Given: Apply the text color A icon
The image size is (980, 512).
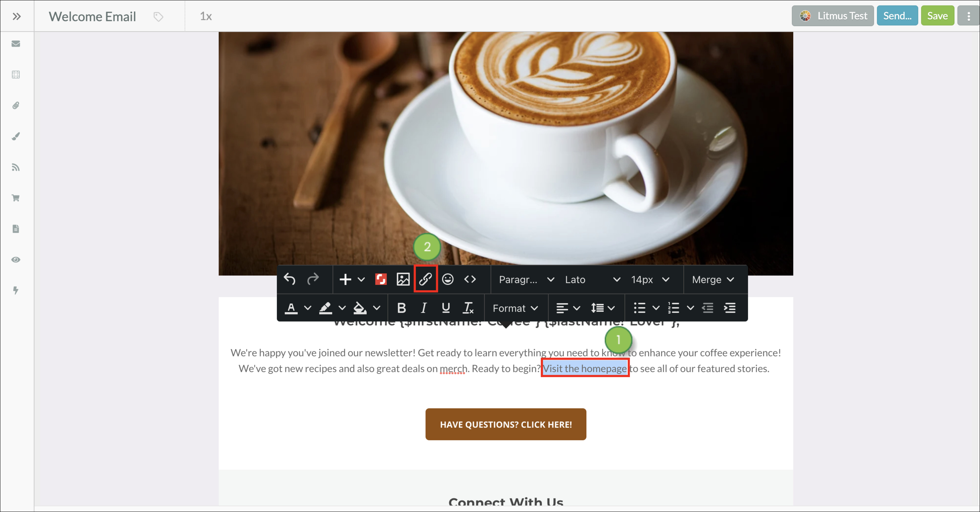Looking at the screenshot, I should click(291, 308).
